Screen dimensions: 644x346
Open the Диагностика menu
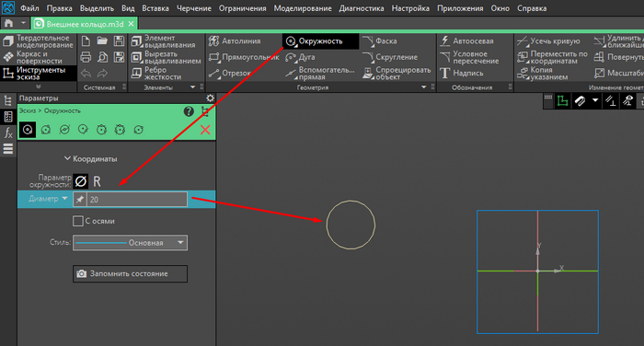pyautogui.click(x=362, y=8)
